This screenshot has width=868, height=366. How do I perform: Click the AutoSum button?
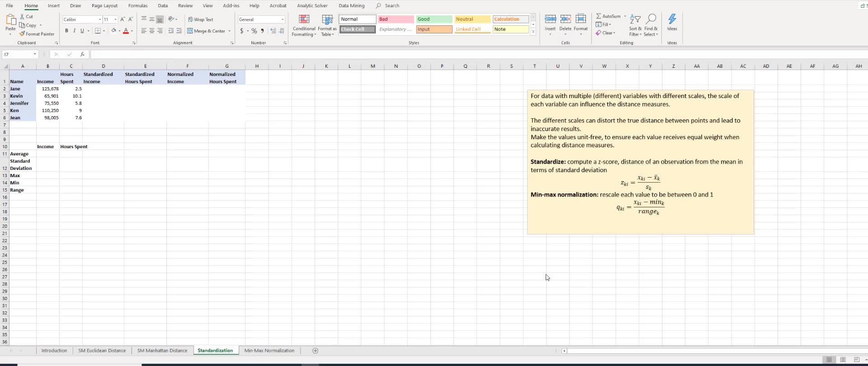(608, 16)
